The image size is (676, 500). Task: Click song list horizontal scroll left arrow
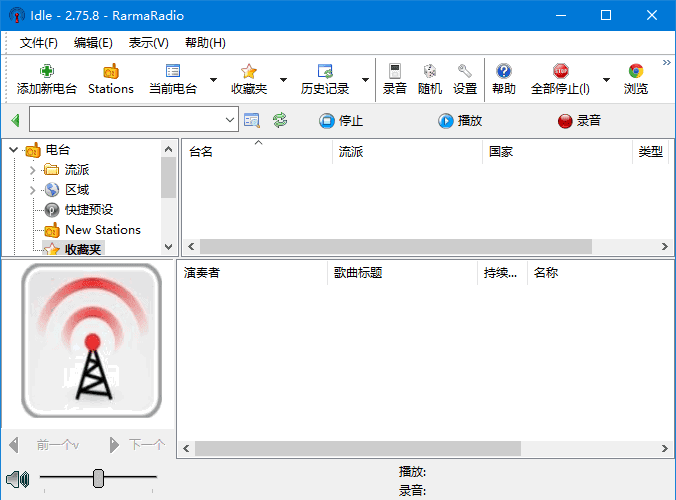(x=186, y=449)
